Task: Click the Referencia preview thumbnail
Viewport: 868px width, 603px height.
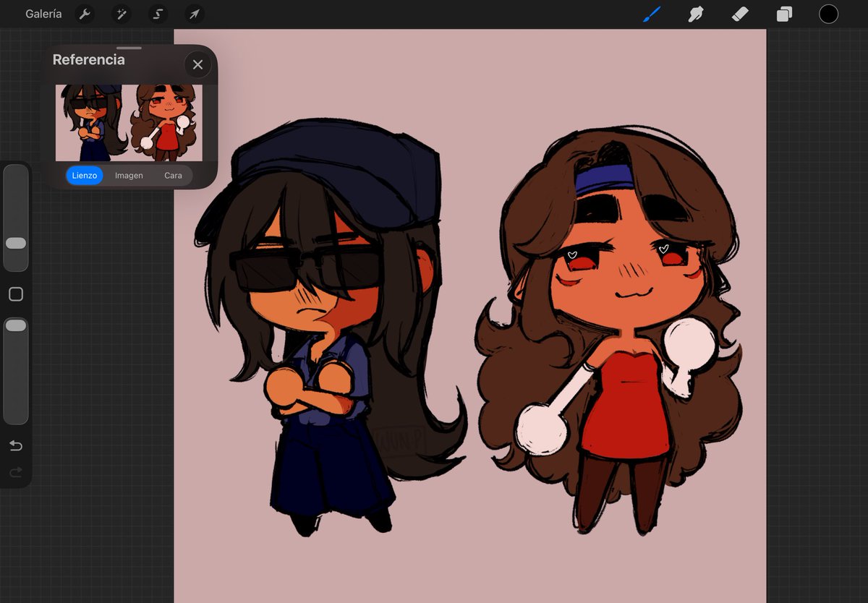Action: coord(129,122)
